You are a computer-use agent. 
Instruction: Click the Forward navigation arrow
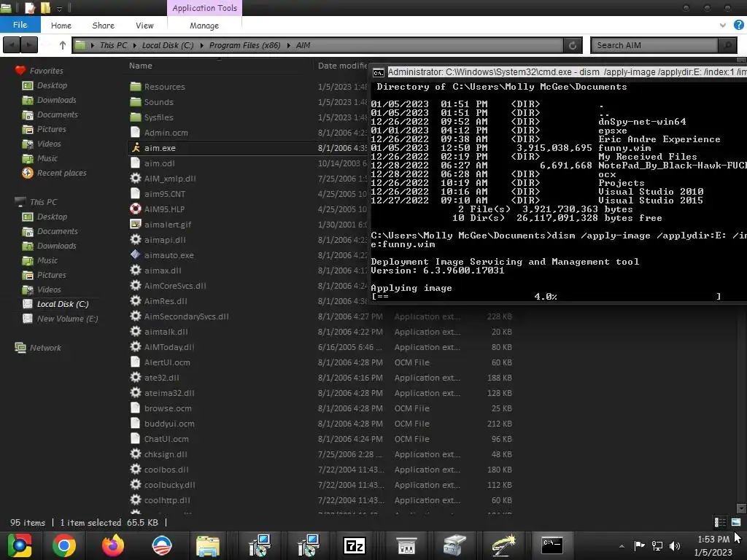tap(29, 45)
